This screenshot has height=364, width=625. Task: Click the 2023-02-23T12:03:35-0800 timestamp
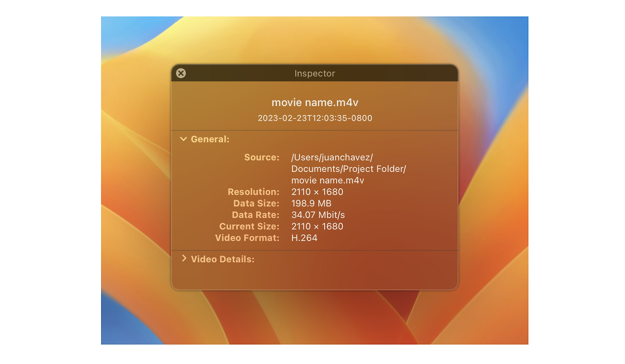coord(315,118)
